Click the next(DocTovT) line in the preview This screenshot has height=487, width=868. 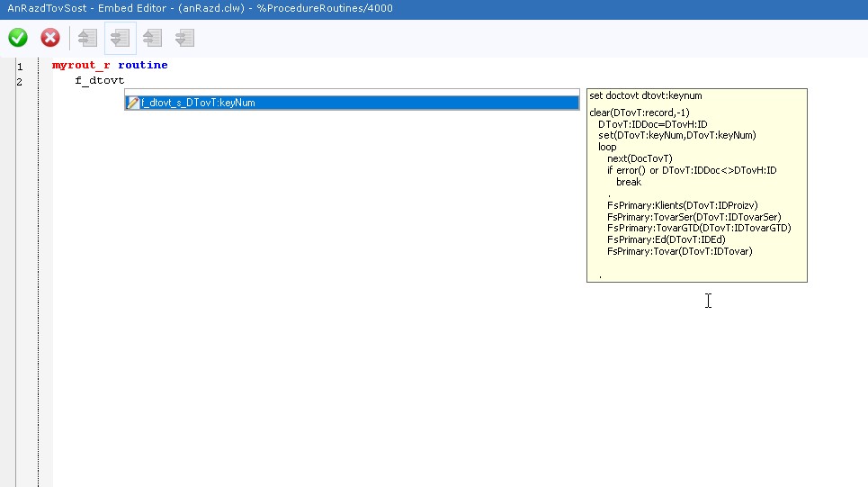(640, 158)
